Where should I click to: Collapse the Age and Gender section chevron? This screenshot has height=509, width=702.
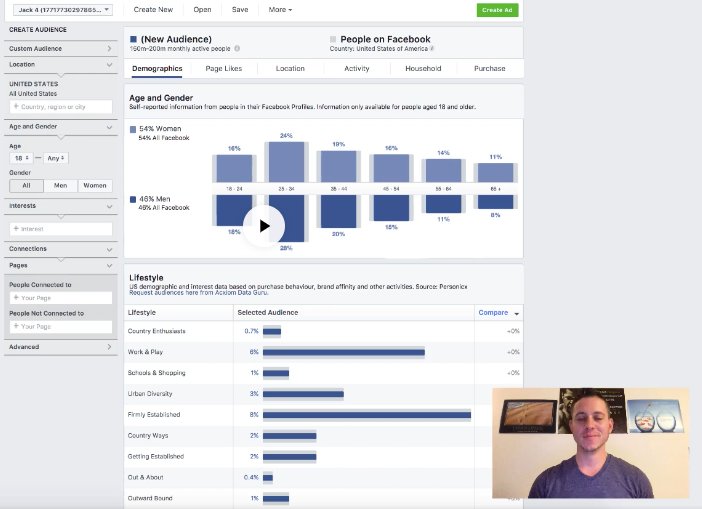109,127
